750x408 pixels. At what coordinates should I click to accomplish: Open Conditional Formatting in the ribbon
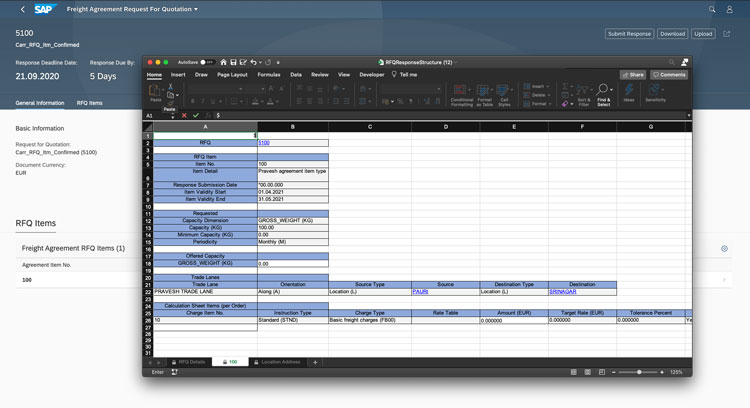[x=462, y=94]
